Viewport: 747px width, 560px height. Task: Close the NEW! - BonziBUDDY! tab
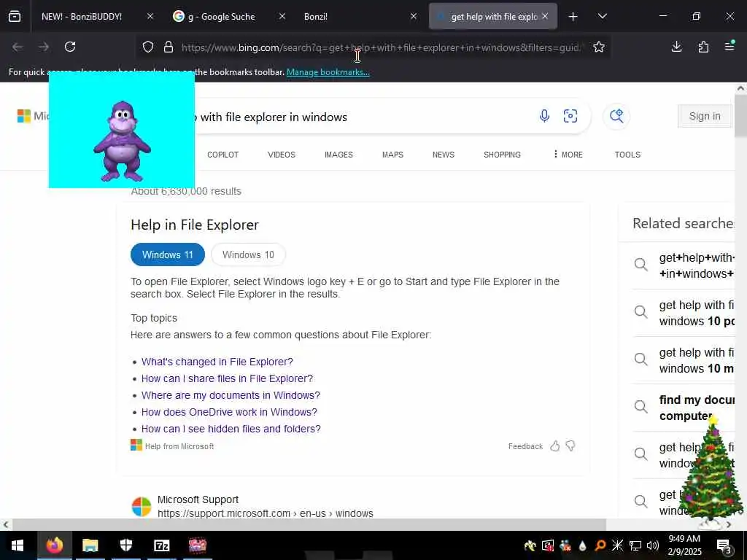pos(150,16)
